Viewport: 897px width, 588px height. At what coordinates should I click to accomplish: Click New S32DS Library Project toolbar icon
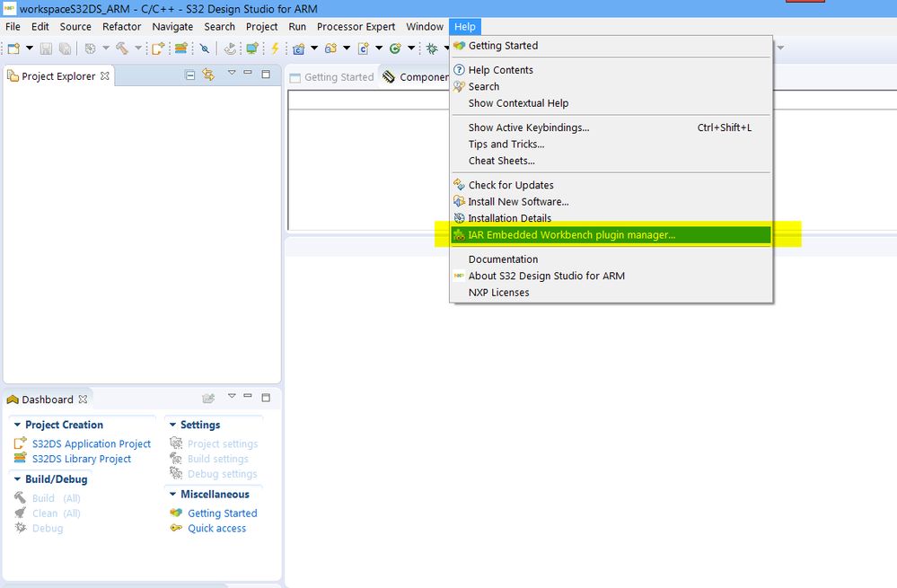pyautogui.click(x=181, y=48)
